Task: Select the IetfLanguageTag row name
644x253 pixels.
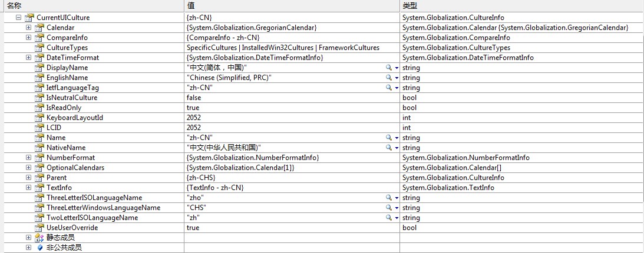Action: pyautogui.click(x=72, y=88)
